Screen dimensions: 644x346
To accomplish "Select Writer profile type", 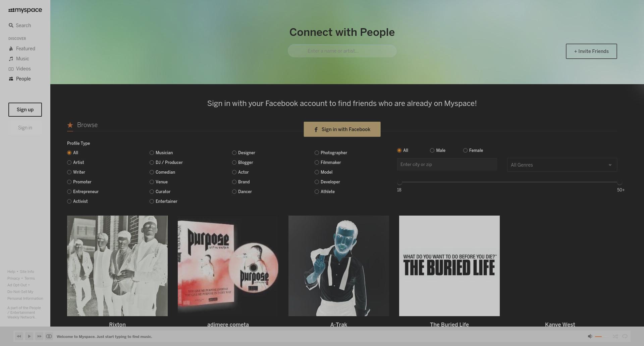I will pos(69,172).
